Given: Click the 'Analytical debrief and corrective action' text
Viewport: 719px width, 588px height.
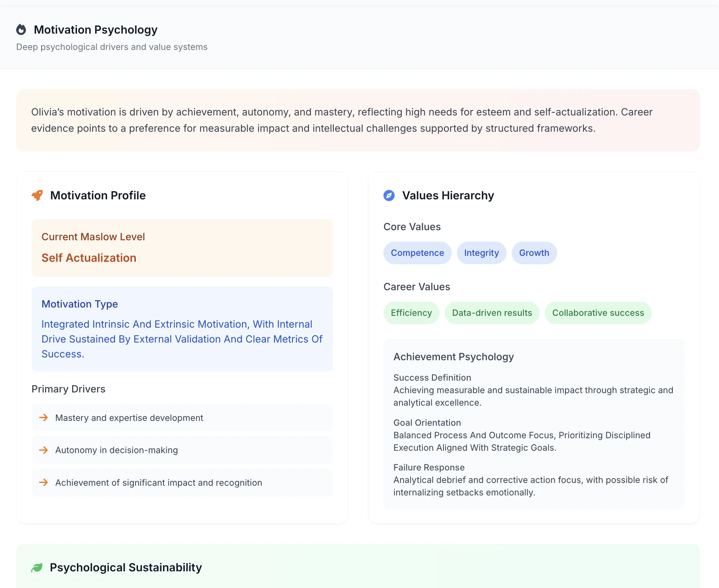Looking at the screenshot, I should pyautogui.click(x=531, y=486).
